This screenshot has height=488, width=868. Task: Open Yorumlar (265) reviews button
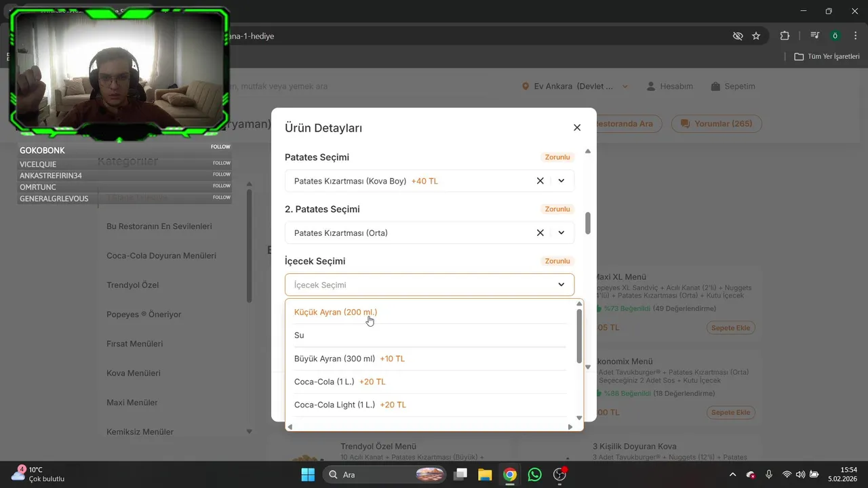[x=717, y=124]
